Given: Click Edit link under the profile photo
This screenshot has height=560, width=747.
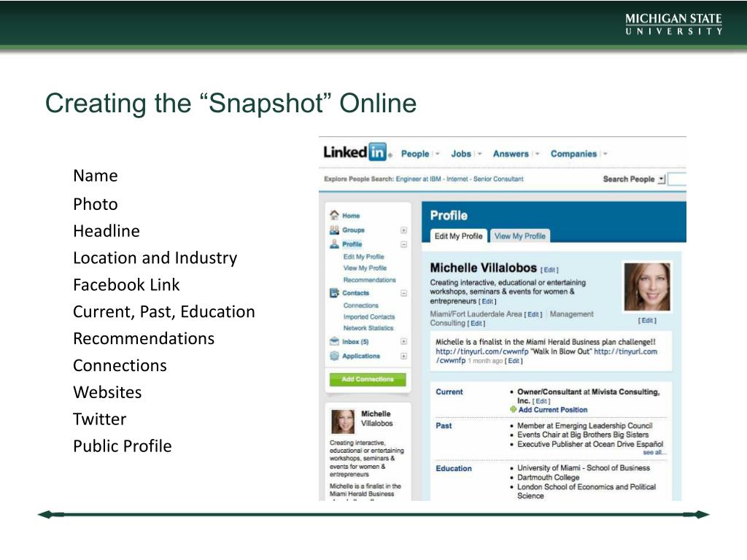Looking at the screenshot, I should pyautogui.click(x=647, y=321).
